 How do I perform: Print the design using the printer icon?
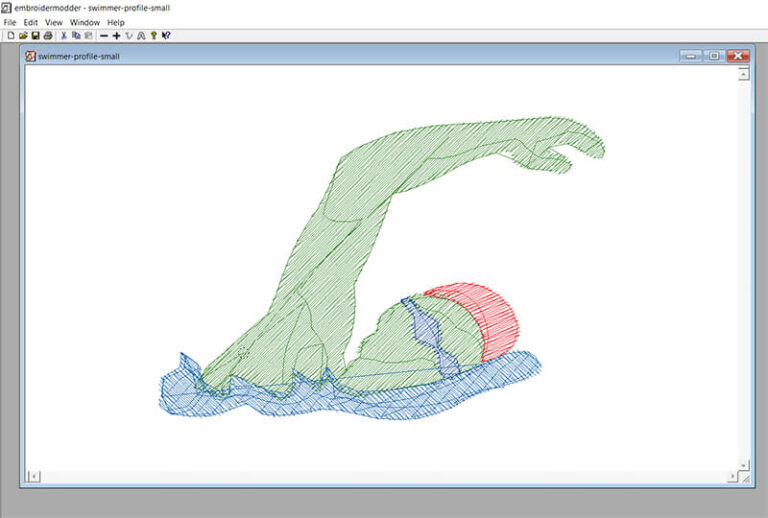(x=48, y=36)
